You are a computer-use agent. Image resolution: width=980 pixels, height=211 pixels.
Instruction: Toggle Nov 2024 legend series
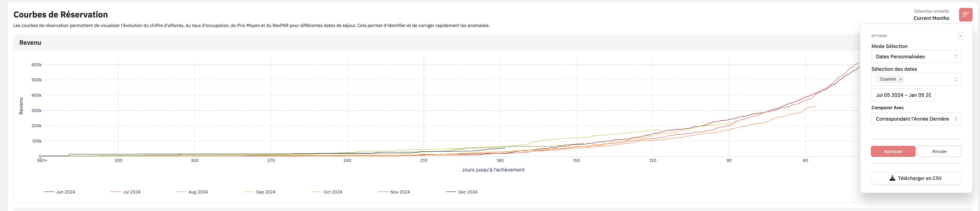pos(394,192)
